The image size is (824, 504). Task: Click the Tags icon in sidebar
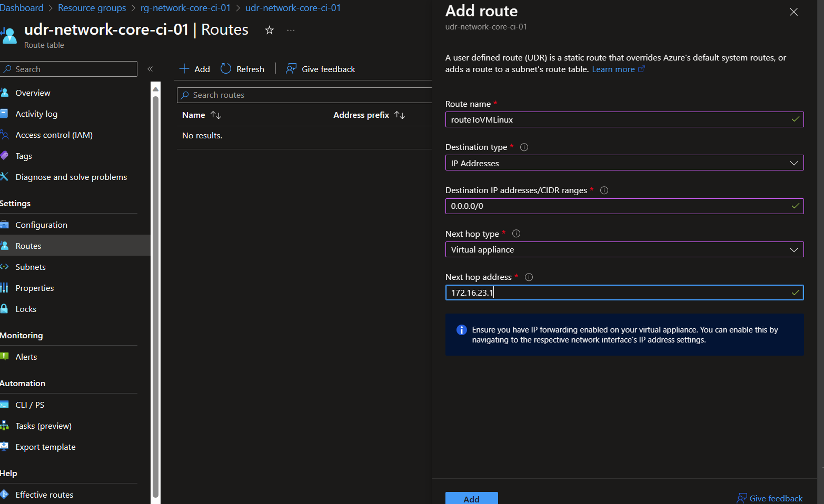4,156
